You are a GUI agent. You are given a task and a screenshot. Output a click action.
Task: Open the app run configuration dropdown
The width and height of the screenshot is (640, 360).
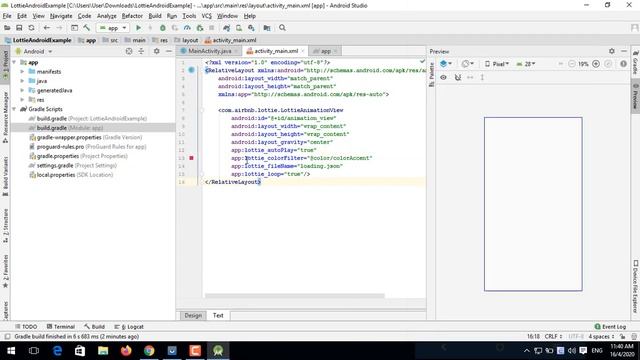tap(113, 28)
